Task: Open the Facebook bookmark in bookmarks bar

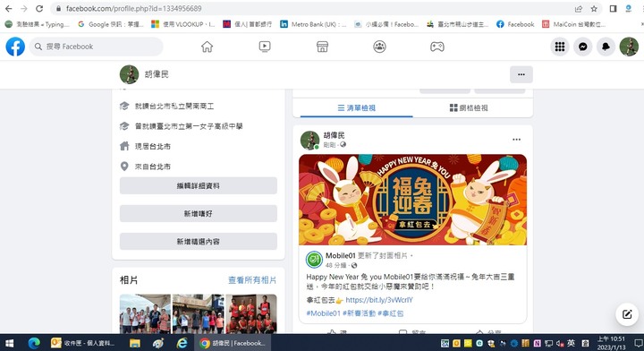Action: 515,24
